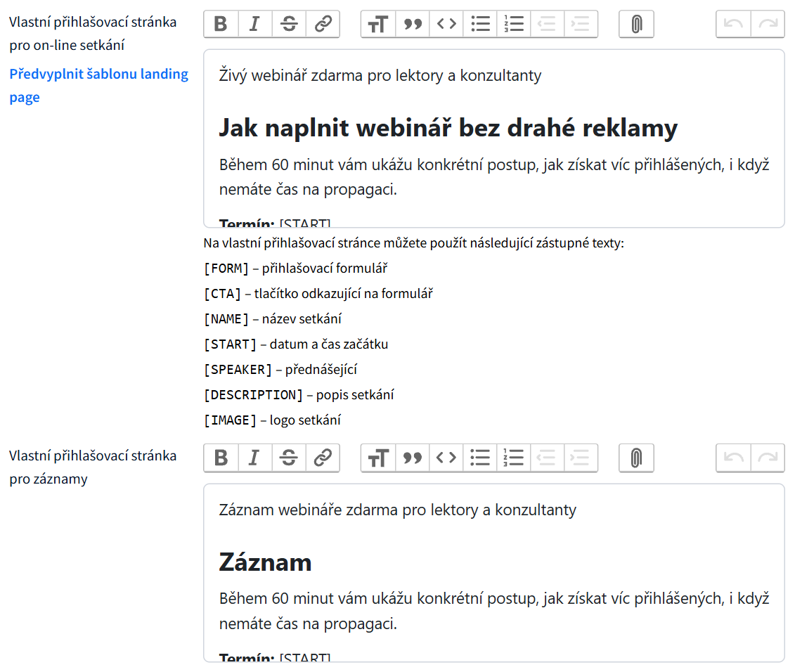Create bullet list in the záznamy editor
This screenshot has height=672, width=795.
[x=480, y=458]
